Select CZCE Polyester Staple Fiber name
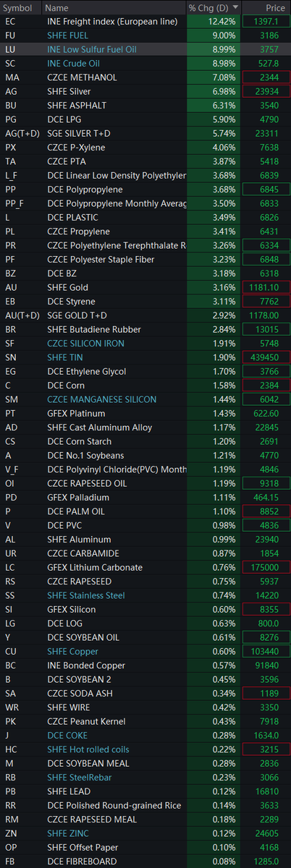The height and width of the screenshot is (868, 291). tap(99, 259)
